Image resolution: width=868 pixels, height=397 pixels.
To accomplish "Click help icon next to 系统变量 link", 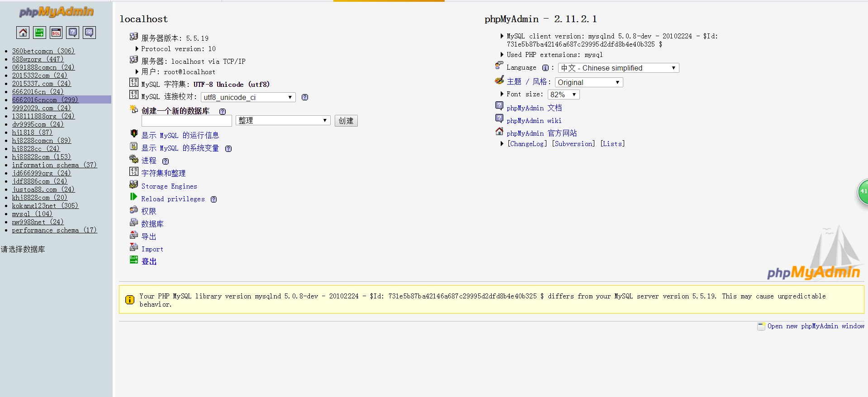I will pos(228,149).
